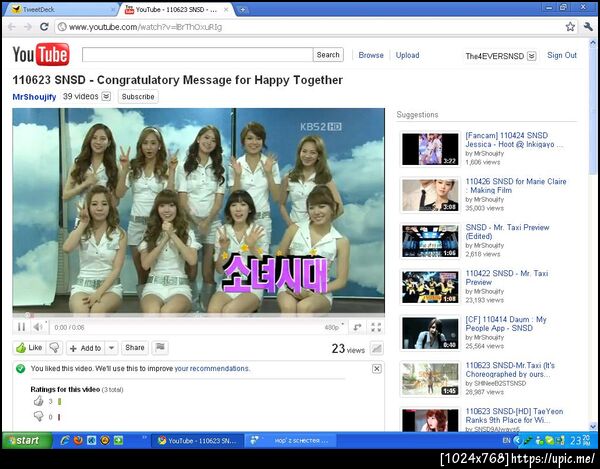The image size is (600, 469).
Task: Select the YouTube 110623 SNSD tab
Action: point(176,10)
